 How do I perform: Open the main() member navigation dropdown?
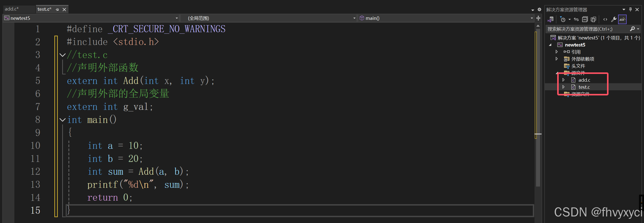tap(532, 18)
